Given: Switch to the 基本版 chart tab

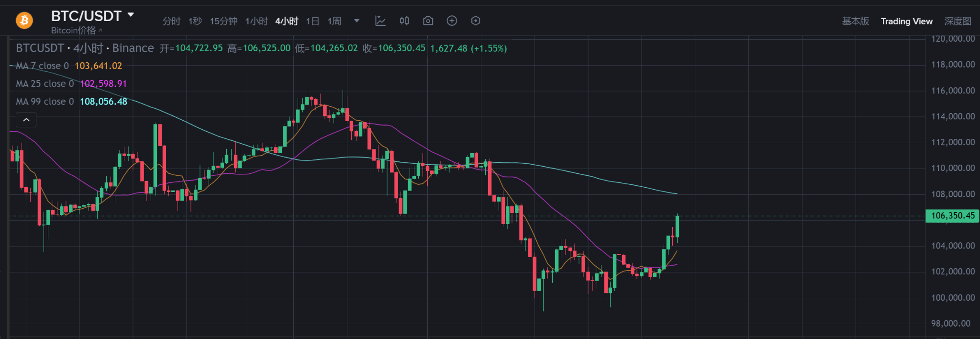Looking at the screenshot, I should (856, 21).
